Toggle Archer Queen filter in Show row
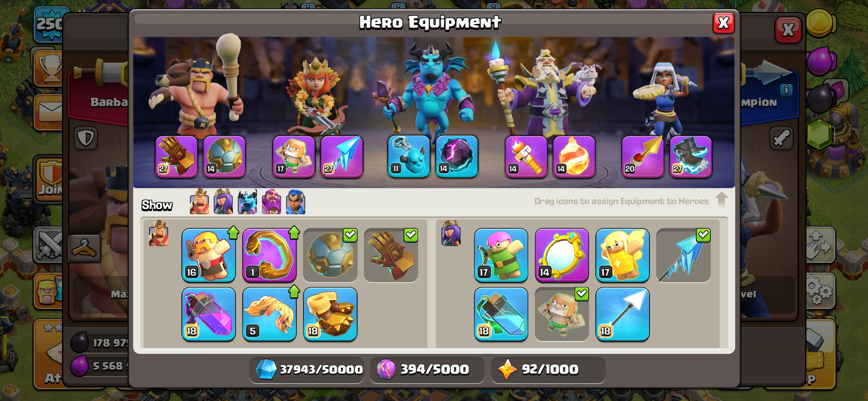 point(223,202)
